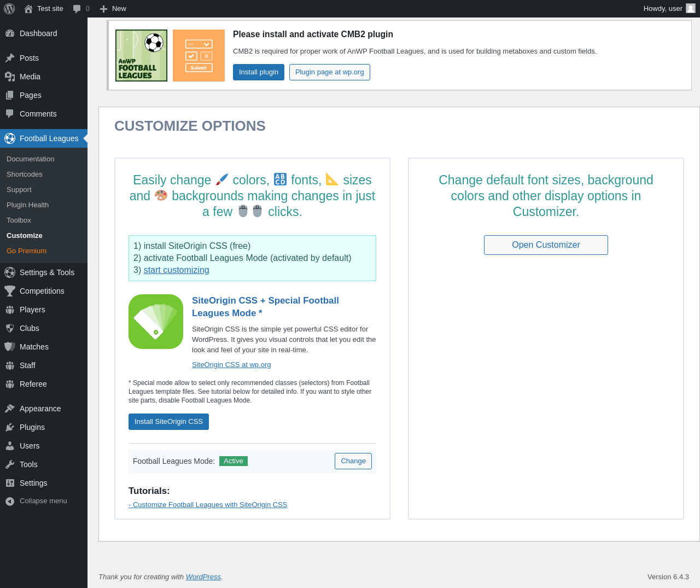Click the Posts pushpin icon
700x588 pixels.
[x=10, y=58]
